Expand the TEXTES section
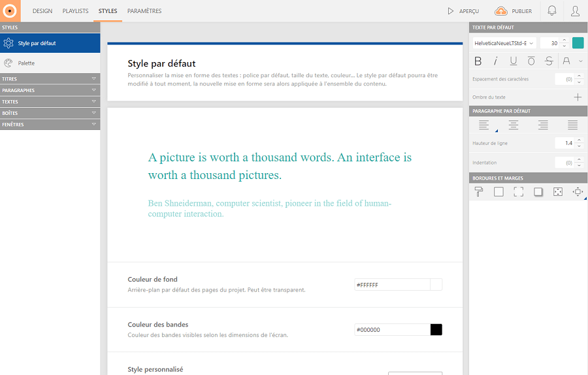The height and width of the screenshot is (375, 588). pyautogui.click(x=50, y=102)
